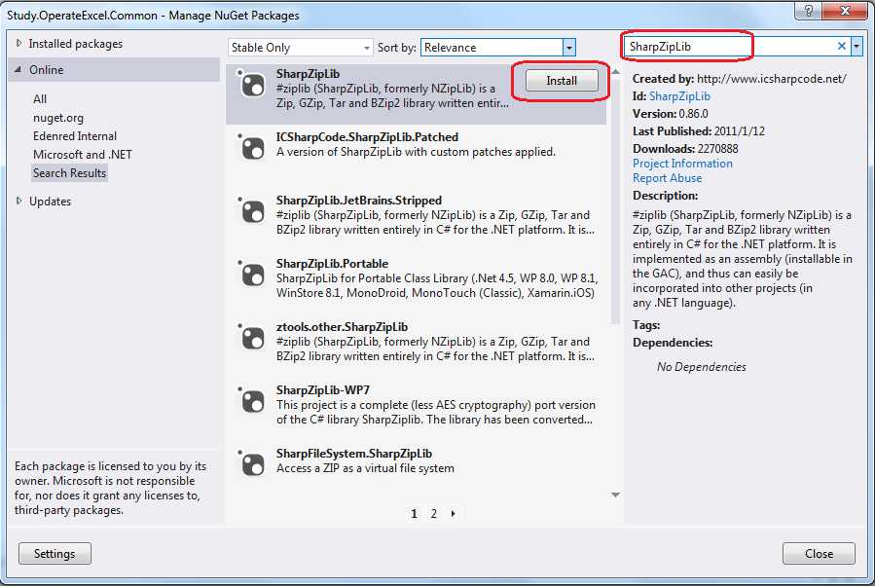The width and height of the screenshot is (875, 588).
Task: Open the SharpZipLib Id link
Action: [679, 96]
